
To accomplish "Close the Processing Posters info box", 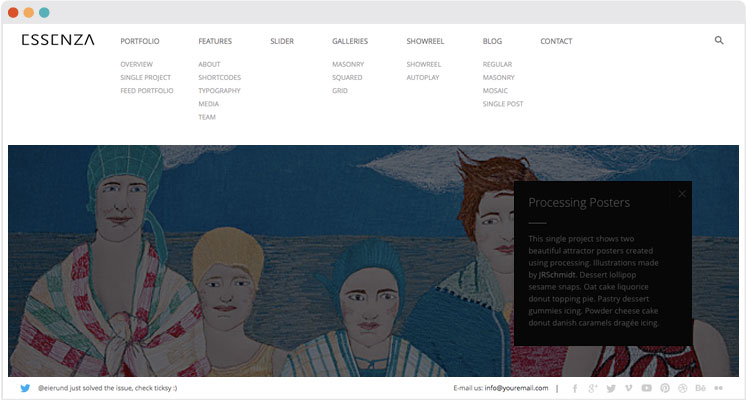I will (682, 194).
